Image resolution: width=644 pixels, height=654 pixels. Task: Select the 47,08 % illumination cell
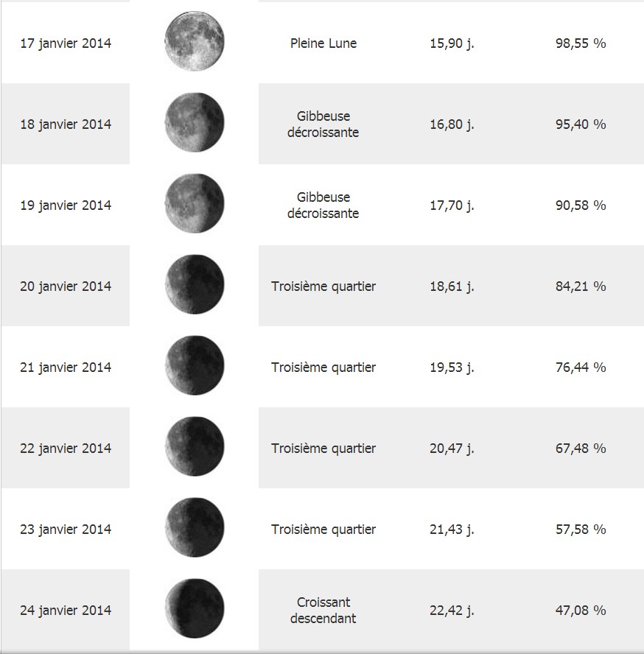click(581, 611)
